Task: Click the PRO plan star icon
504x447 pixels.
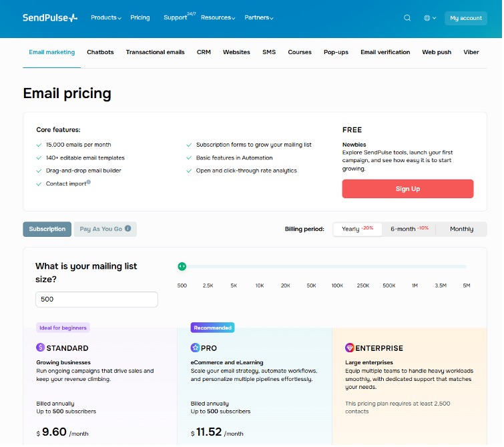Action: pos(196,348)
